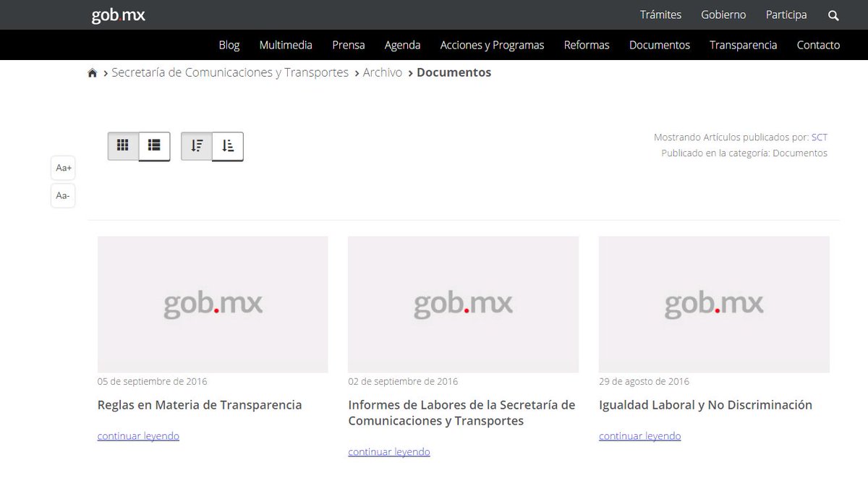Click the date 02 de septiembre de 2016
The image size is (868, 489).
[403, 381]
